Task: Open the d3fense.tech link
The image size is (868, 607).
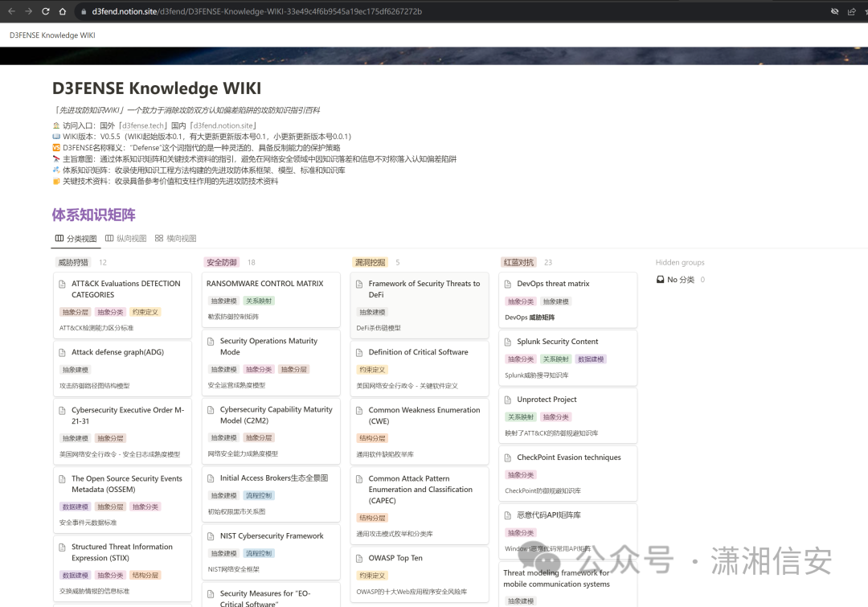Action: pyautogui.click(x=143, y=125)
